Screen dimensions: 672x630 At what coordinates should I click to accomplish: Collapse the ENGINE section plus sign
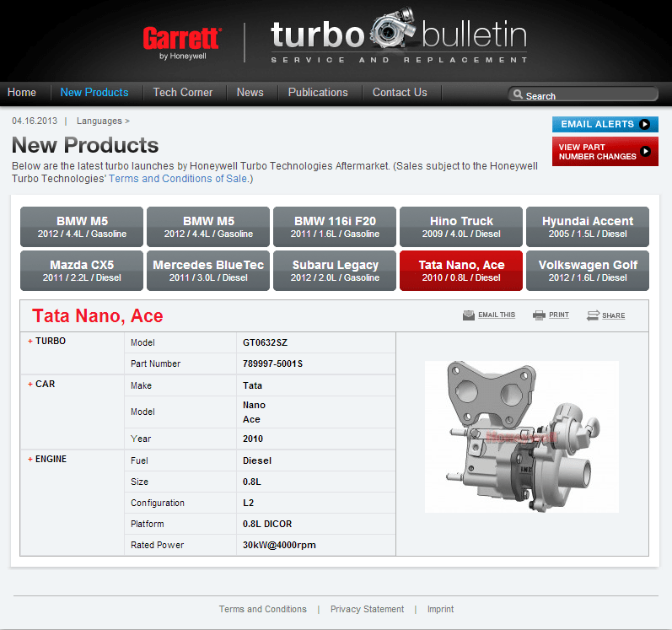[x=30, y=459]
